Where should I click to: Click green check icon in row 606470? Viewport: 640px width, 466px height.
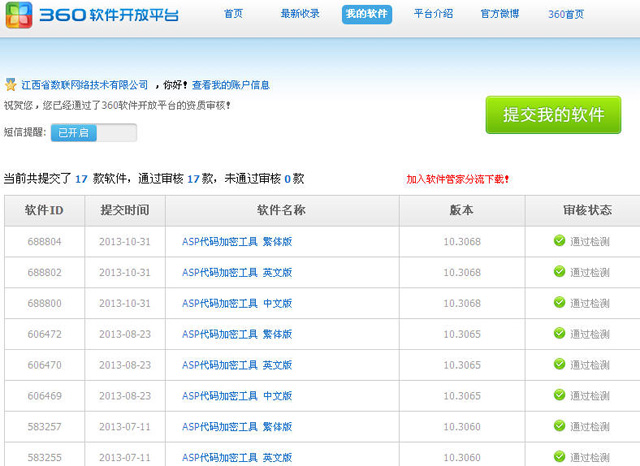pyautogui.click(x=559, y=364)
